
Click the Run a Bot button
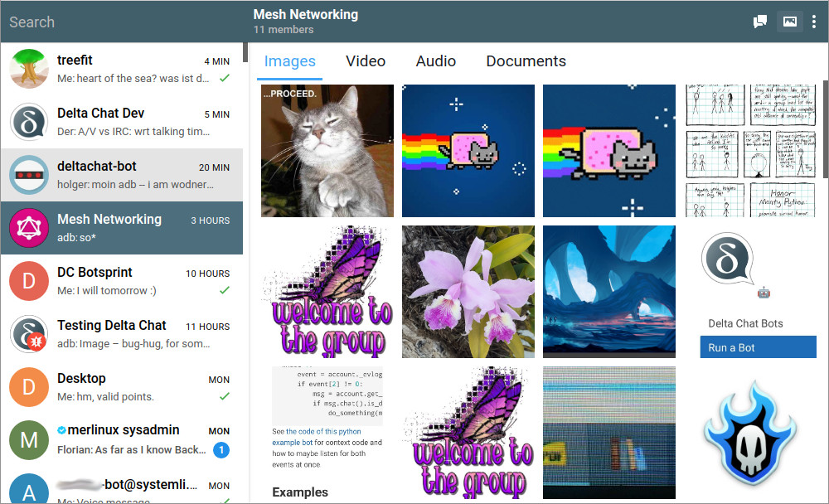[758, 346]
